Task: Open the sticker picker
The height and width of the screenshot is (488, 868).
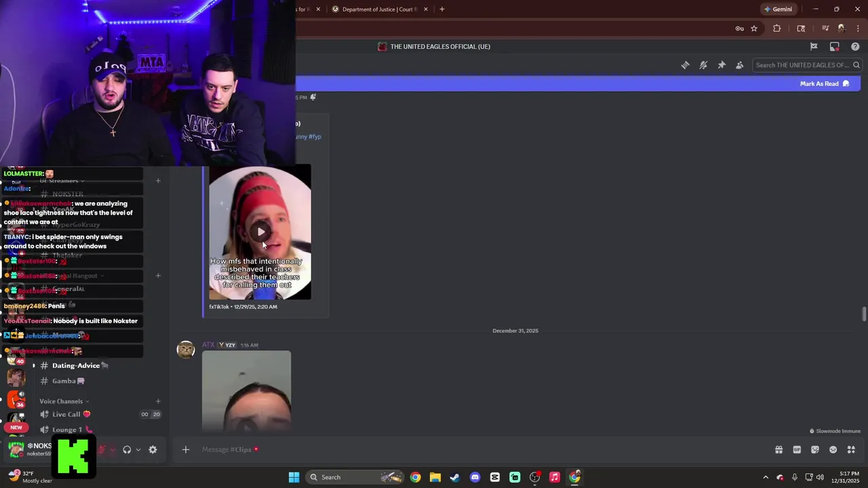Action: click(x=815, y=449)
